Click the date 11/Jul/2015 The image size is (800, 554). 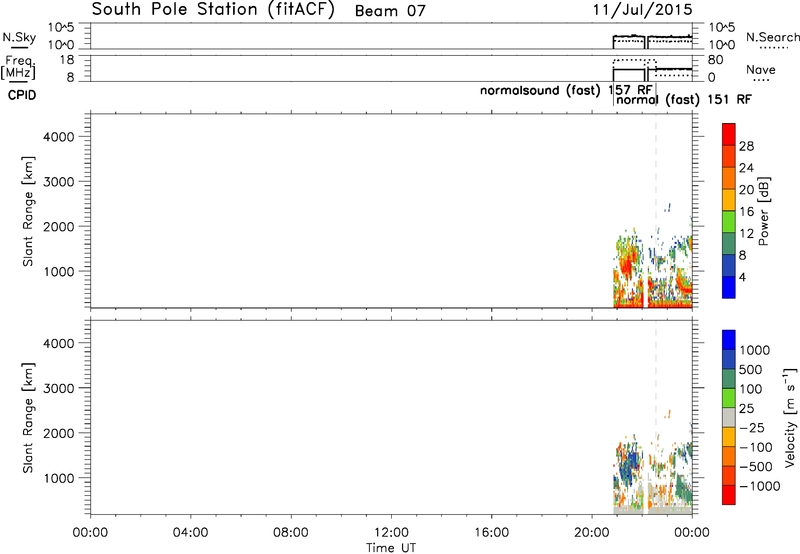point(642,10)
